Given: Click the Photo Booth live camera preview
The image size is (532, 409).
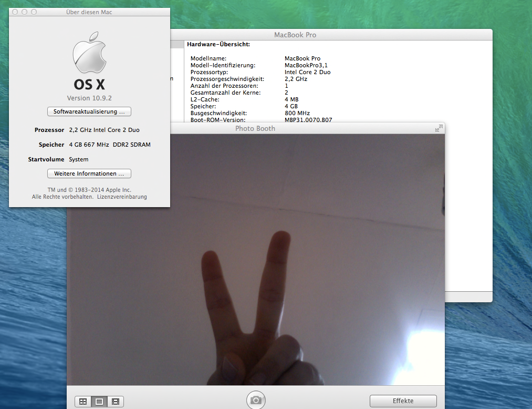Looking at the screenshot, I should (256, 260).
